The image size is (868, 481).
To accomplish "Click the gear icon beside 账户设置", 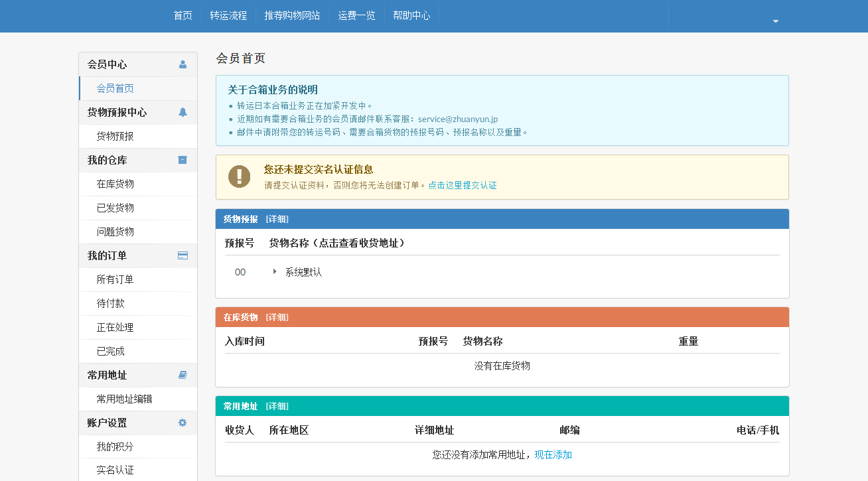I will click(182, 423).
